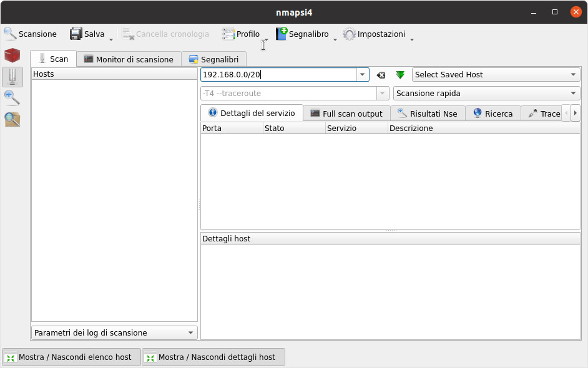Select Dettagli del servizio tab
This screenshot has height=368, width=588.
[x=252, y=113]
